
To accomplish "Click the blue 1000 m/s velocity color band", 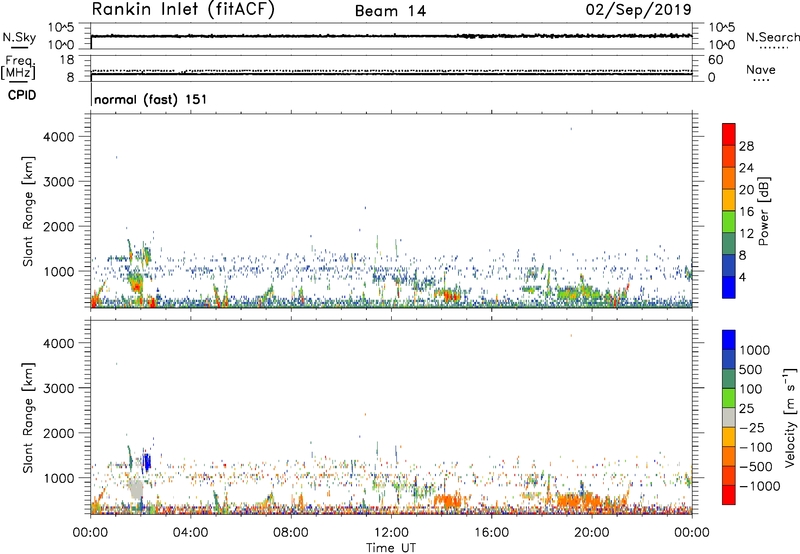I will [729, 340].
